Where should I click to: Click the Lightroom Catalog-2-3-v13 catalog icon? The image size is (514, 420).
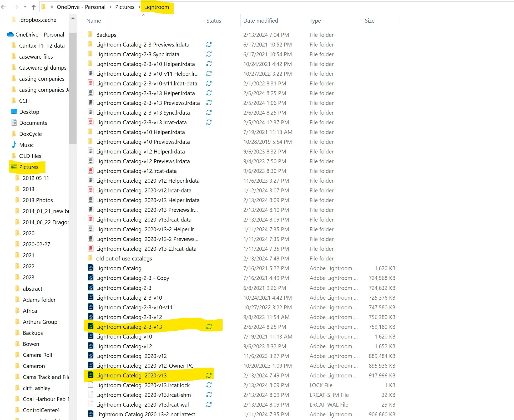click(90, 327)
